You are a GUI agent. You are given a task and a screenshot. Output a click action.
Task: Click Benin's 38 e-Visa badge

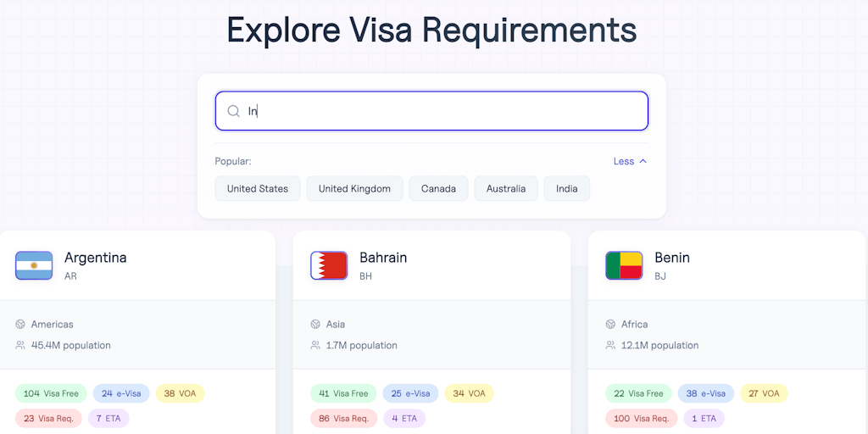[706, 393]
